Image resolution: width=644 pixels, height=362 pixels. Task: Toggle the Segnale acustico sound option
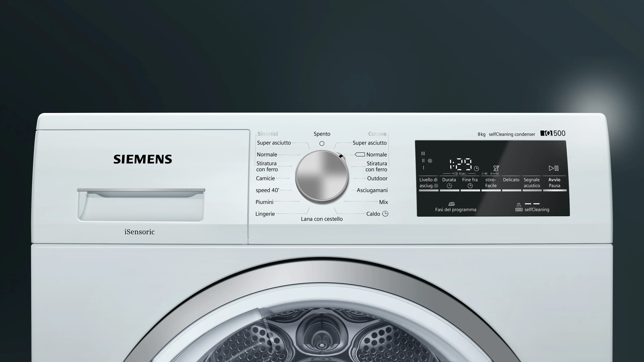(x=532, y=183)
